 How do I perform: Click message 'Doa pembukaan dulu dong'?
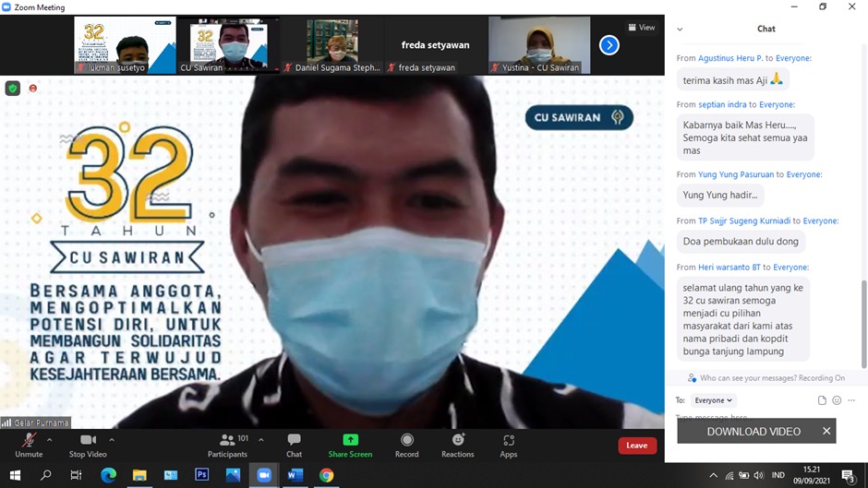pyautogui.click(x=741, y=242)
